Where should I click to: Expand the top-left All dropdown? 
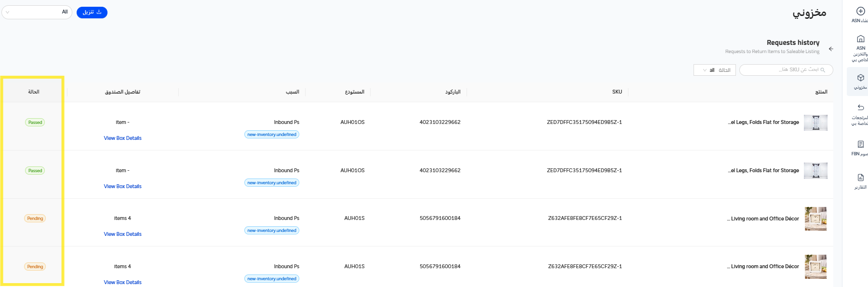[x=37, y=12]
